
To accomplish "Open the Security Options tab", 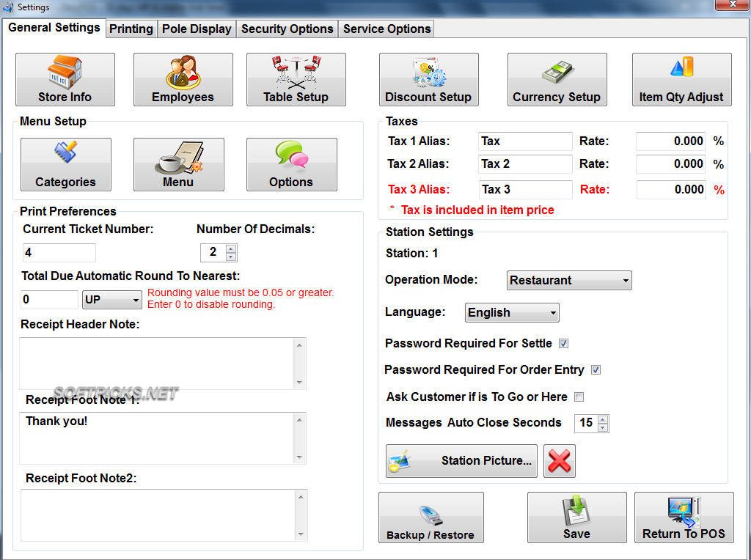I will point(287,29).
